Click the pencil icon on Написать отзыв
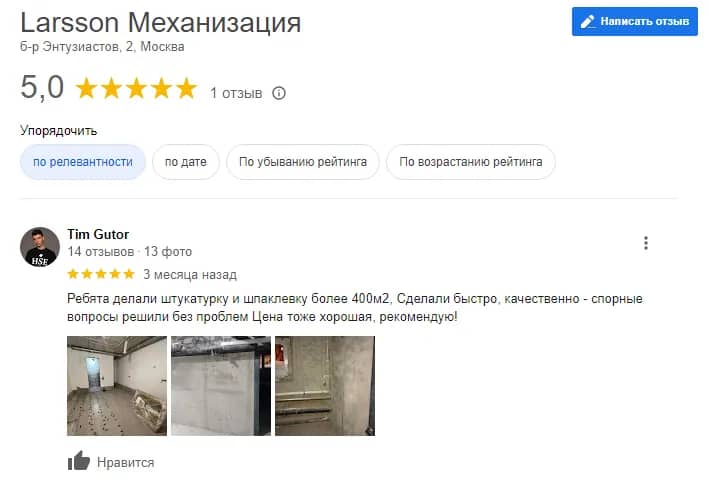 pos(588,21)
